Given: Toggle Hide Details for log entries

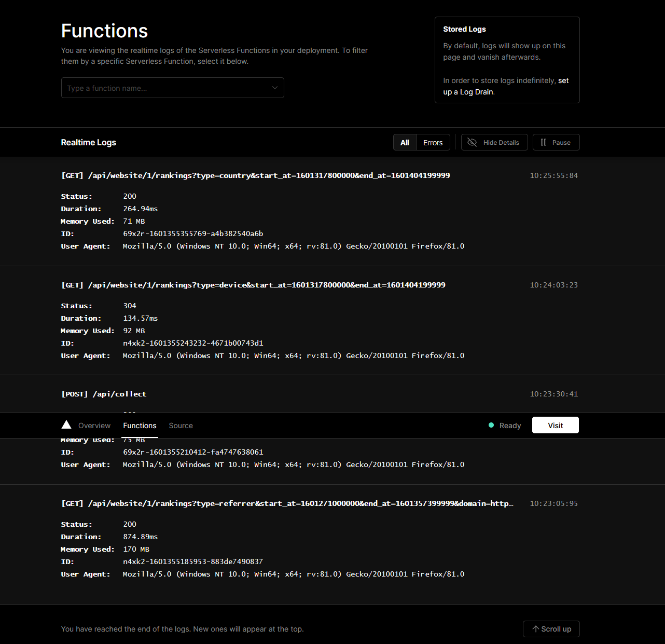Looking at the screenshot, I should coord(494,142).
